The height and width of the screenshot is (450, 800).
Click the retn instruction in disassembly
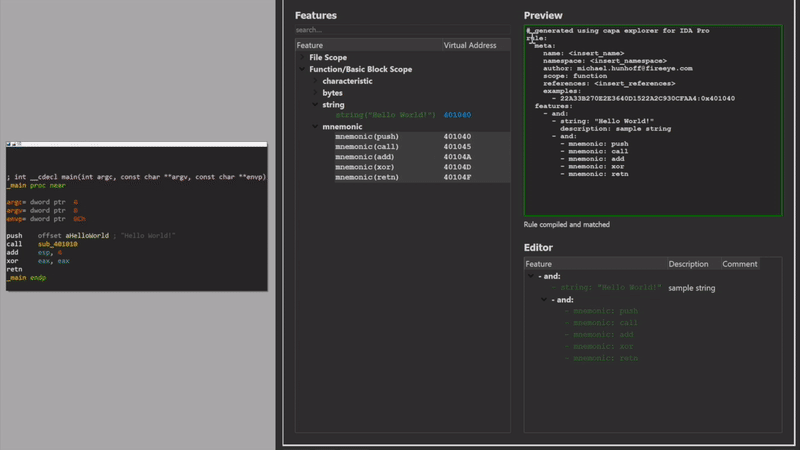click(14, 269)
